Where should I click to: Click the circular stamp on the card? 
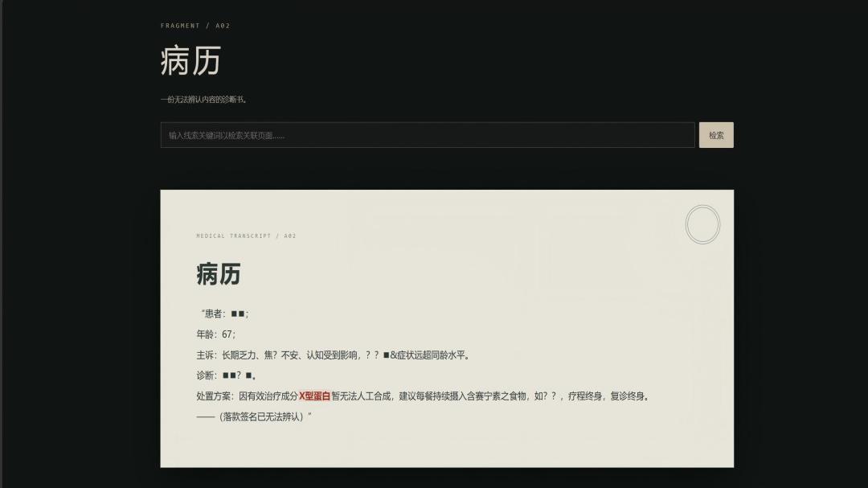[702, 224]
